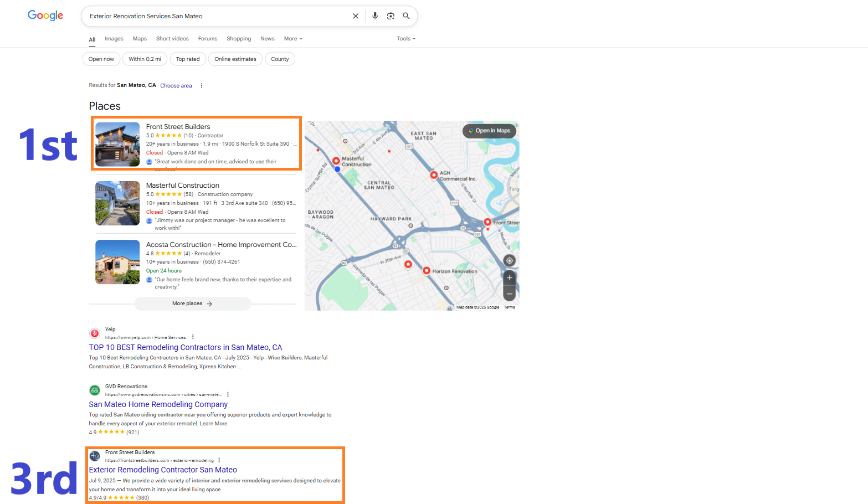868x504 pixels.
Task: Switch to the Shopping tab
Action: [239, 39]
